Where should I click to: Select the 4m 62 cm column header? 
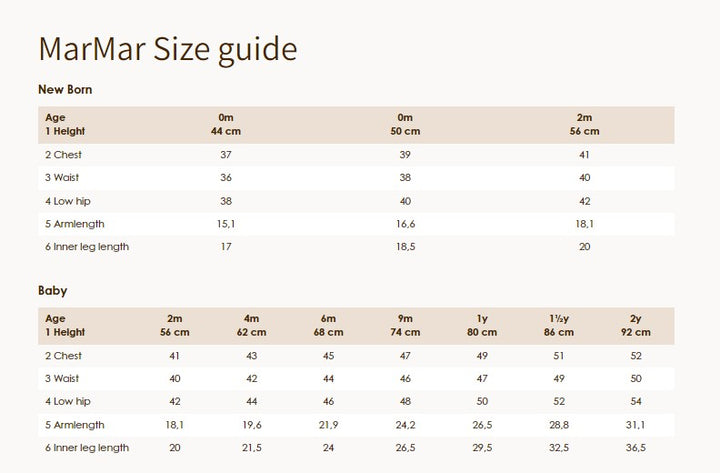coord(252,325)
